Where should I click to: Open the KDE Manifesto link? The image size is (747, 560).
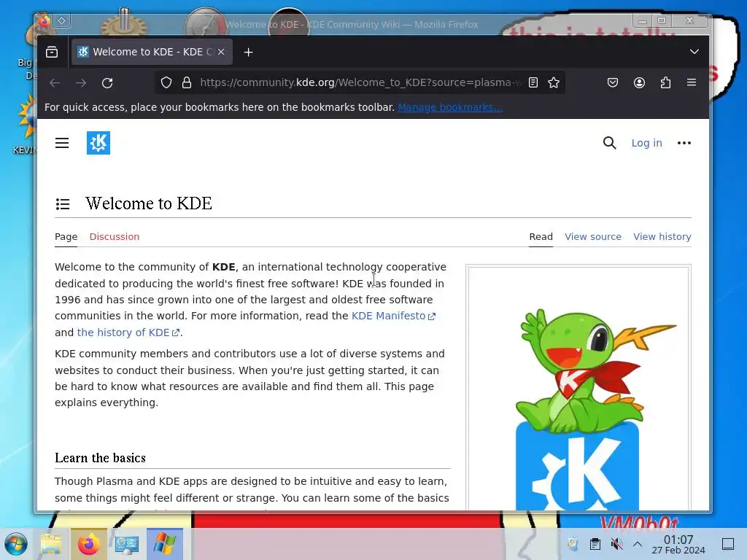393,316
